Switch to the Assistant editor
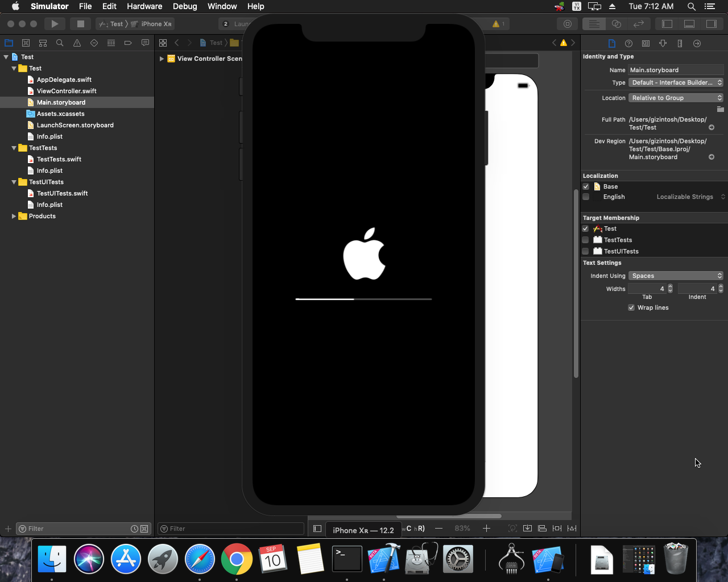Screen dimensions: 728x582 (x=616, y=24)
